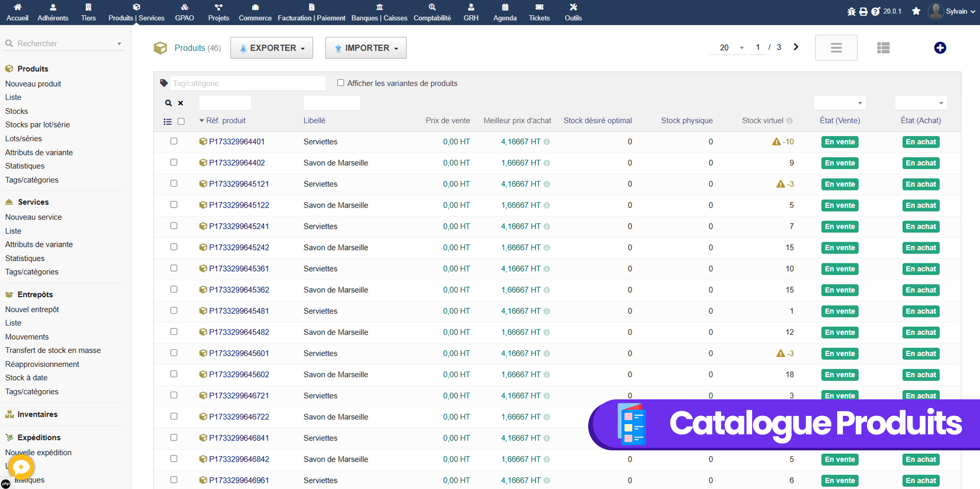This screenshot has height=489, width=980.
Task: Check the P1733299645362 row checkbox
Action: (x=174, y=289)
